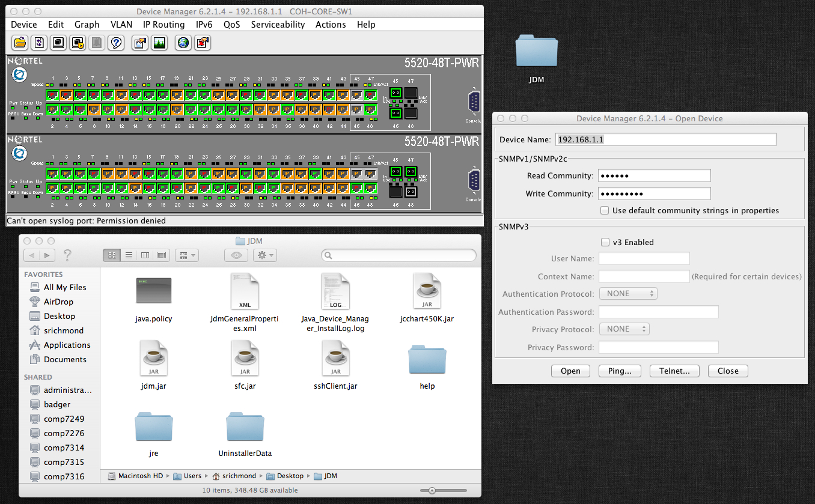Open SSH session via the lock monitor icon

click(78, 43)
